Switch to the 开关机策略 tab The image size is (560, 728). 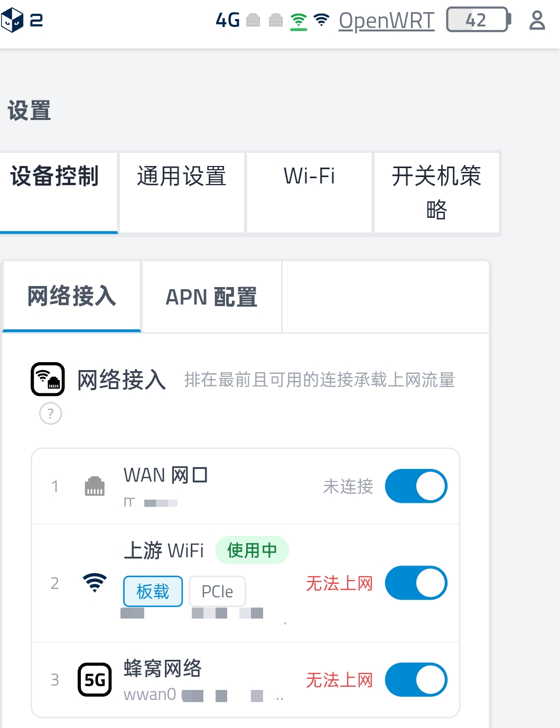tap(436, 192)
